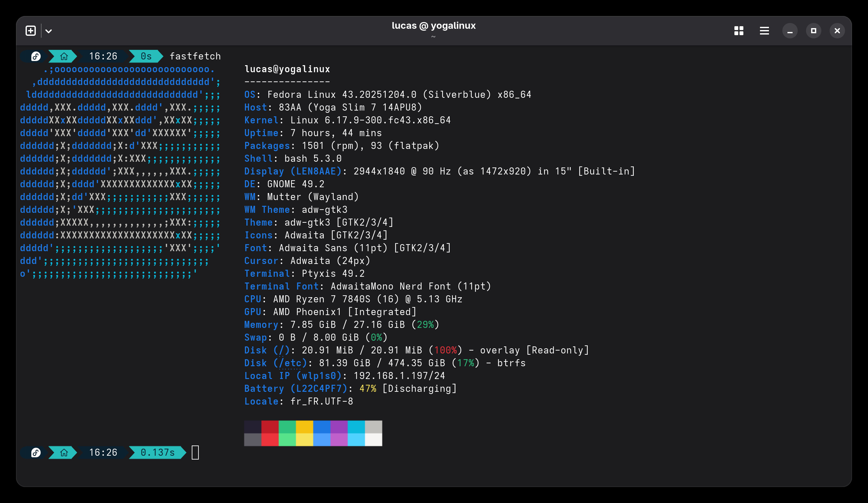
Task: Click the Disk (/etc) path link
Action: coord(290,363)
